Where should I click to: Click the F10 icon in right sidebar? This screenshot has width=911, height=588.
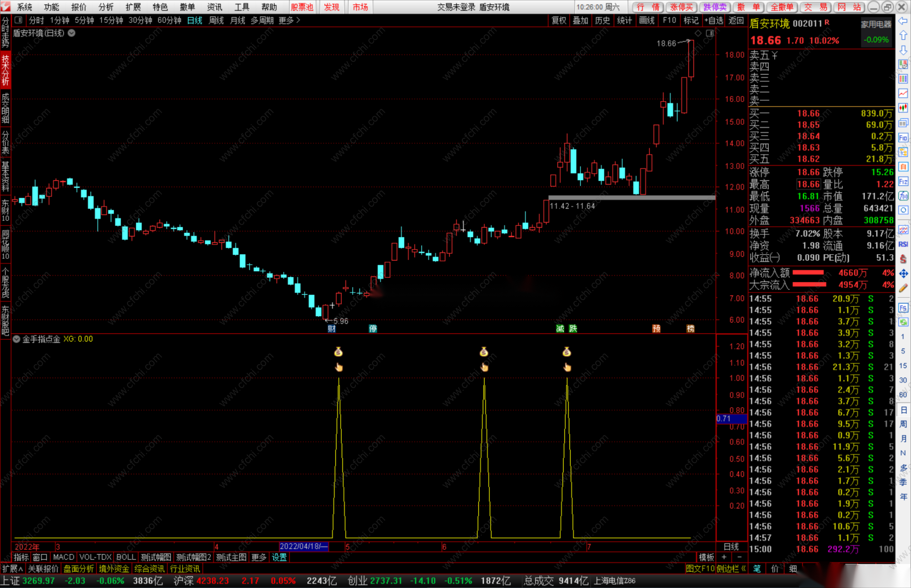click(x=903, y=138)
